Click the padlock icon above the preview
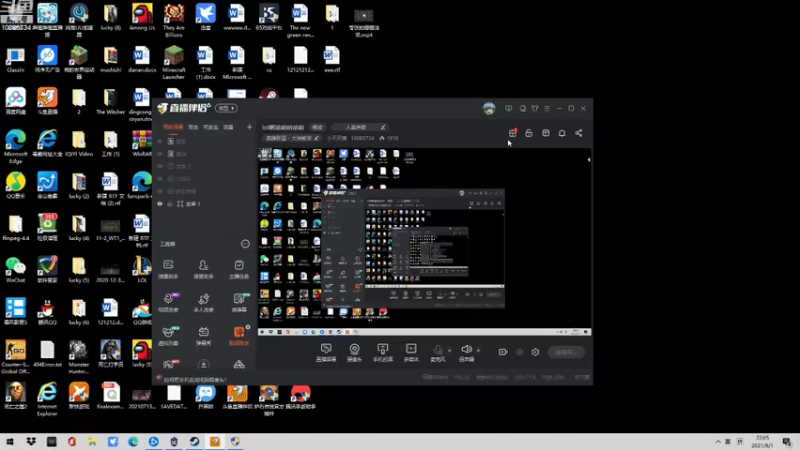This screenshot has height=450, width=800. click(x=529, y=133)
